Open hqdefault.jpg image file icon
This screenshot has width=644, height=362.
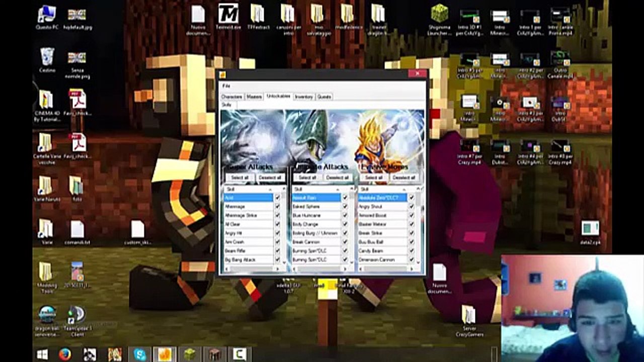click(77, 18)
